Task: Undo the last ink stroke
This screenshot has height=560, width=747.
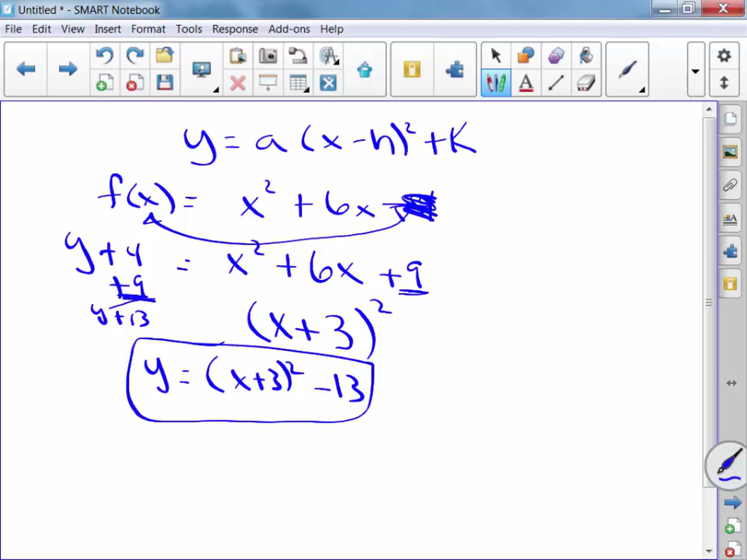Action: coord(105,56)
